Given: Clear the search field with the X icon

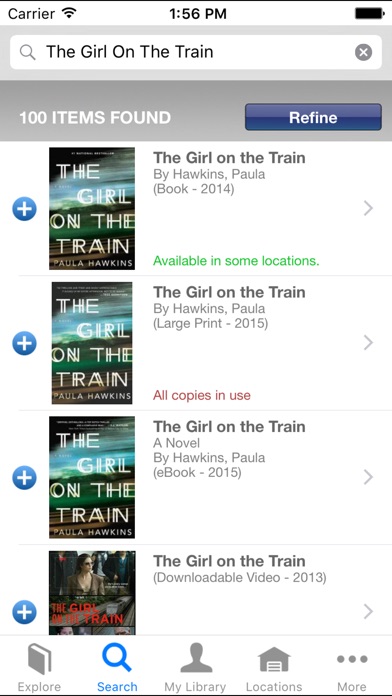Looking at the screenshot, I should tap(363, 52).
